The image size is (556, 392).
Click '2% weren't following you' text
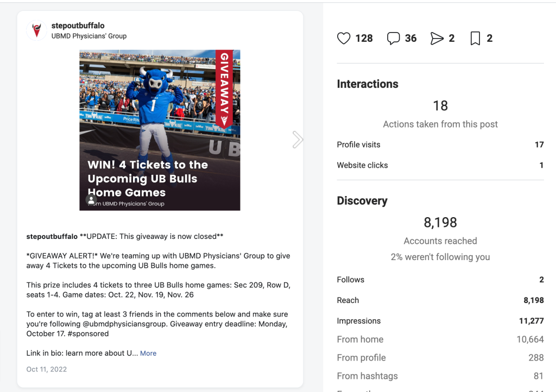(440, 257)
